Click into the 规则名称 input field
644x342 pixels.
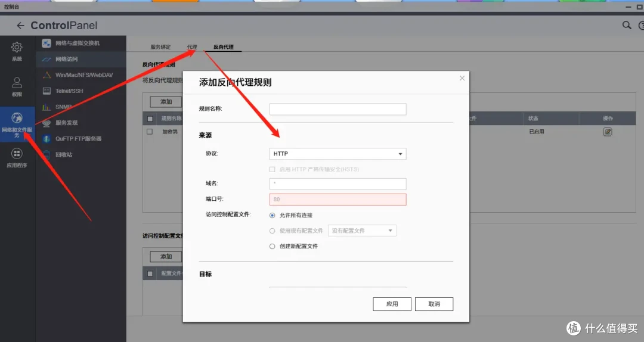point(338,109)
